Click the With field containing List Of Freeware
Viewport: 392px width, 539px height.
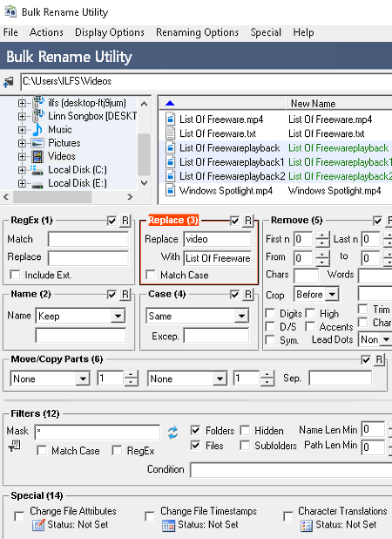(x=218, y=258)
